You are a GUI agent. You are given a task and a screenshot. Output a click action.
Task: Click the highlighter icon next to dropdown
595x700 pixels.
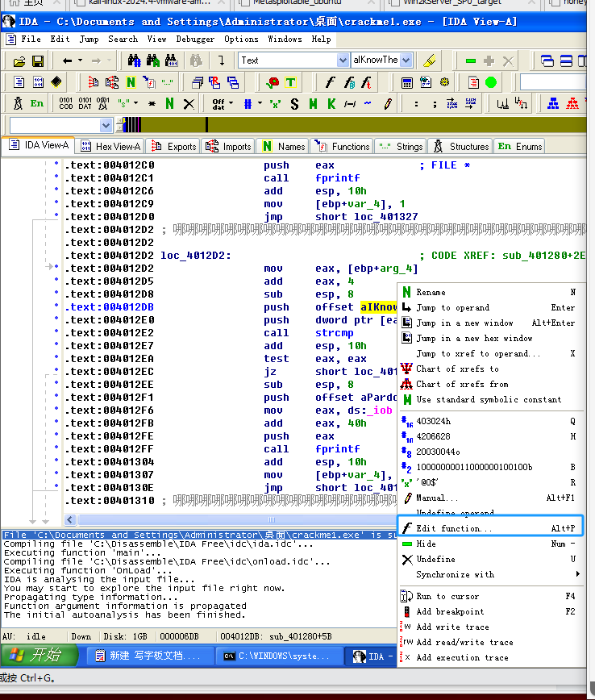click(x=430, y=60)
